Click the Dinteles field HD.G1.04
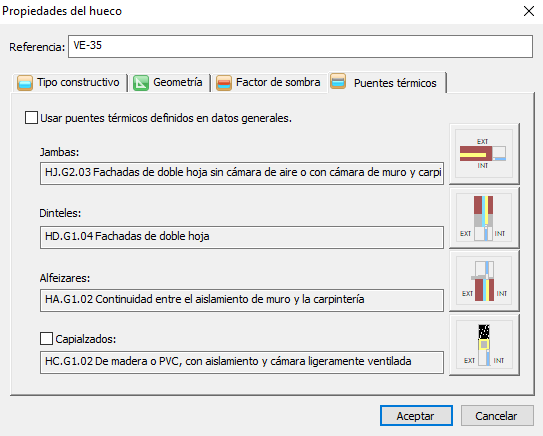This screenshot has width=543, height=436. tap(242, 237)
